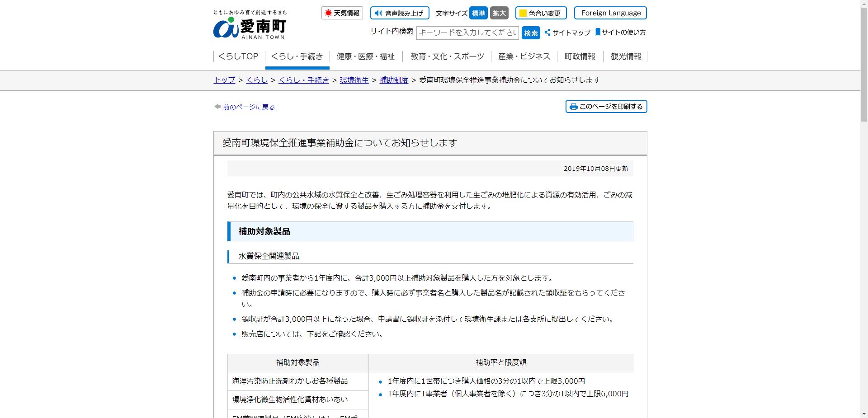This screenshot has height=418, width=868.
Task: Click the printer icon to print the page
Action: tap(574, 107)
